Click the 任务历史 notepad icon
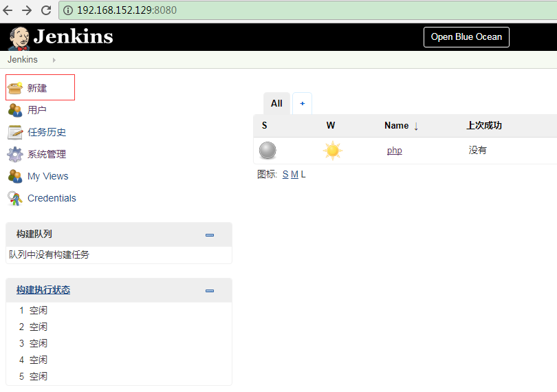This screenshot has width=557, height=392. (x=15, y=132)
